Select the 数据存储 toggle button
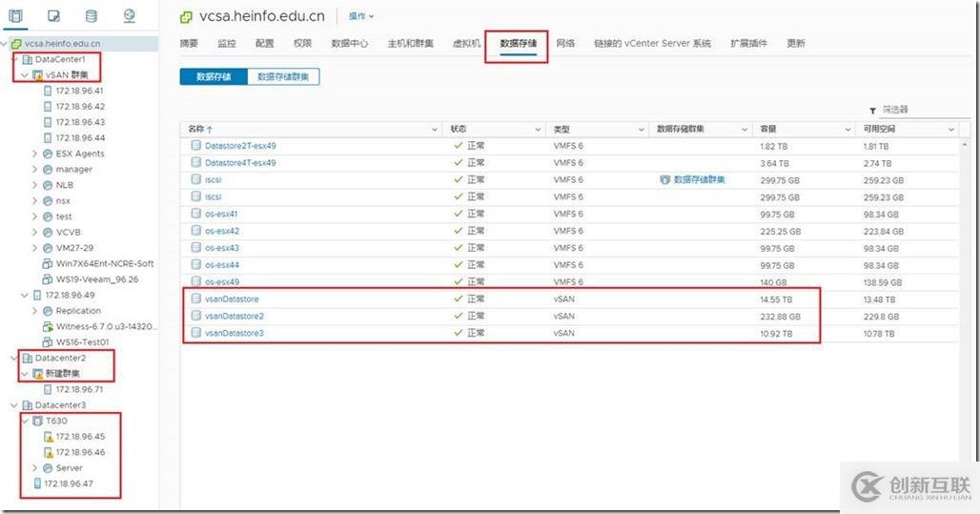The width and height of the screenshot is (980, 514). (214, 77)
